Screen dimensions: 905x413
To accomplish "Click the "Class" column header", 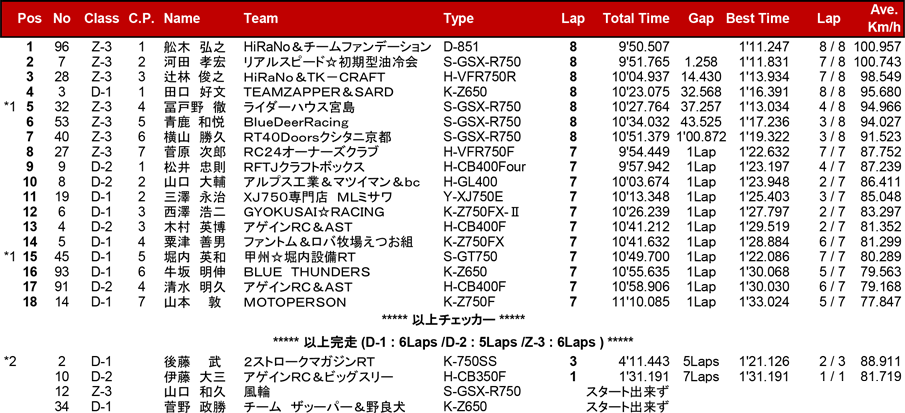I will pyautogui.click(x=101, y=18).
